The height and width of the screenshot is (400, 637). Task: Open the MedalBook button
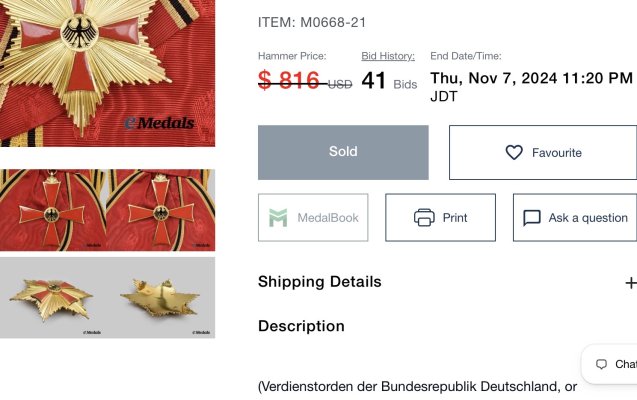pyautogui.click(x=313, y=218)
